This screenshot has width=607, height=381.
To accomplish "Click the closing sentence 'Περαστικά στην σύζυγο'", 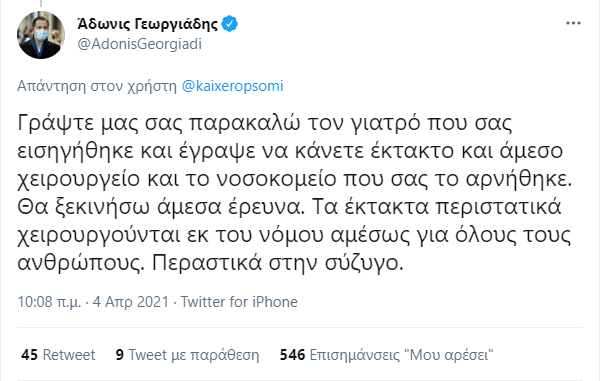I will click(278, 263).
